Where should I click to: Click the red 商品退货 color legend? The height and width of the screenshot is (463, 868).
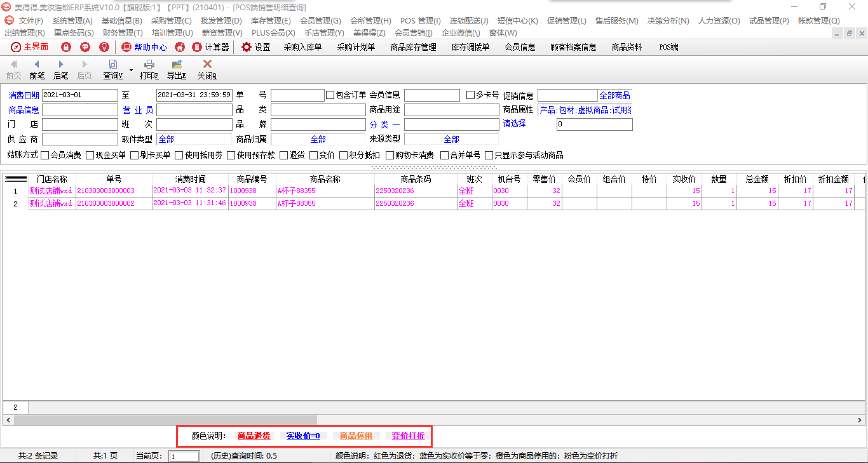(254, 436)
